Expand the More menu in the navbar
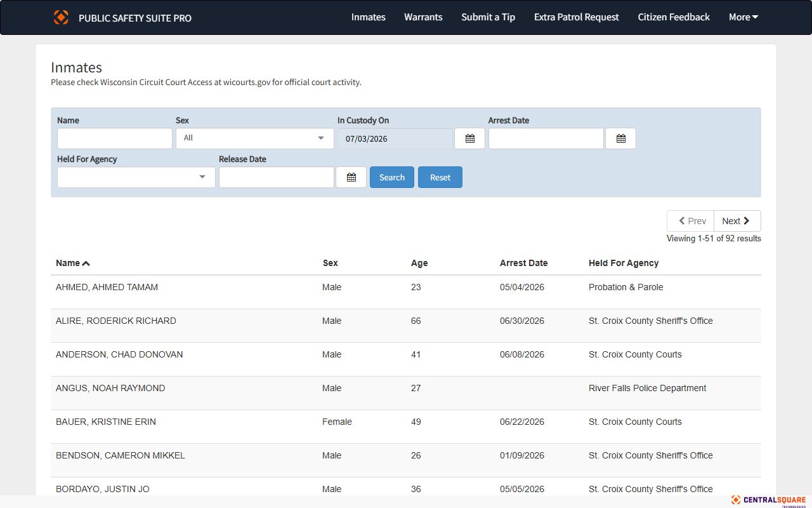 (x=743, y=17)
